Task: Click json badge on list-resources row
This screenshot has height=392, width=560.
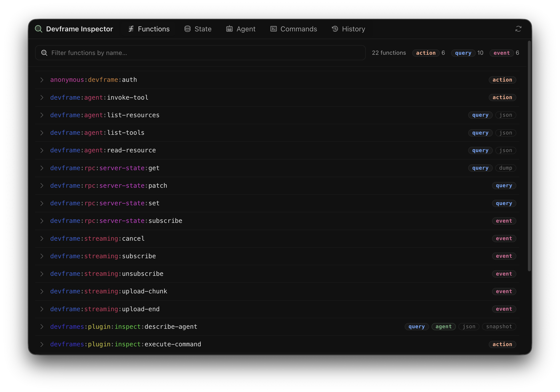Action: [x=506, y=115]
